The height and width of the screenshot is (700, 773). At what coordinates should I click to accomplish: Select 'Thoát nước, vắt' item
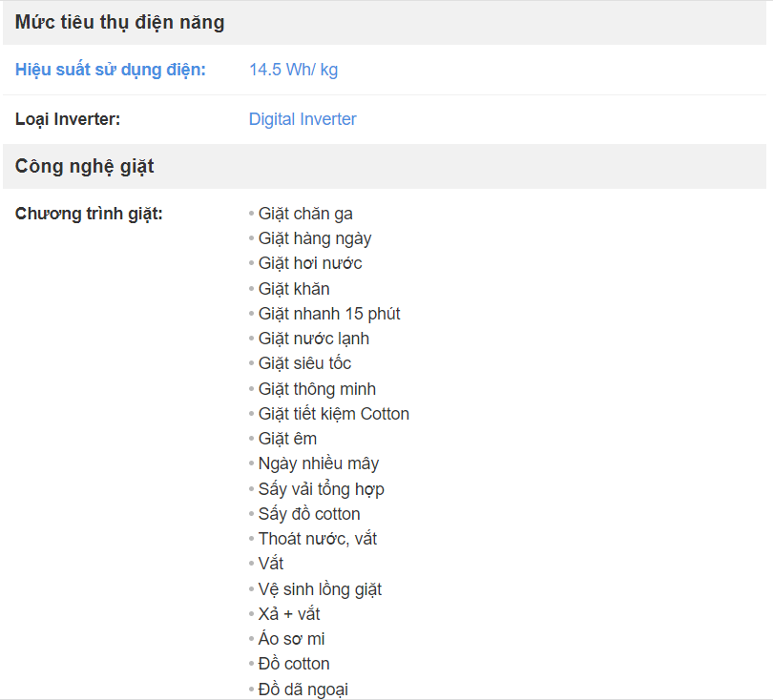coord(318,539)
